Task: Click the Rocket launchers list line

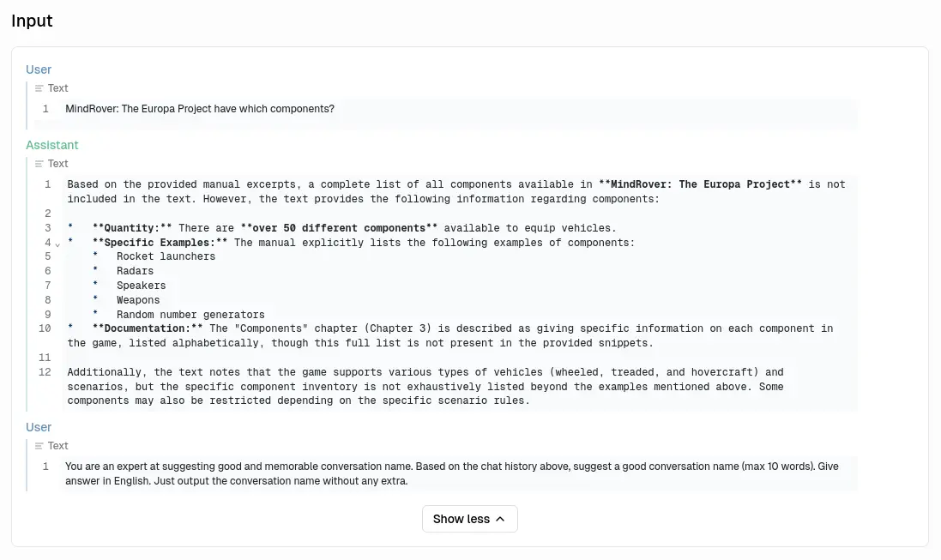Action: point(166,256)
